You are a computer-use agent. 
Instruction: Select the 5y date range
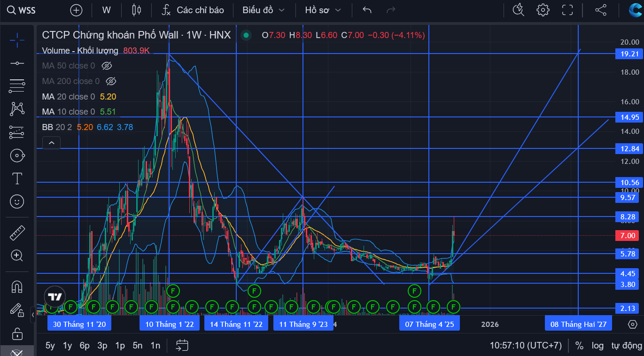click(x=50, y=346)
